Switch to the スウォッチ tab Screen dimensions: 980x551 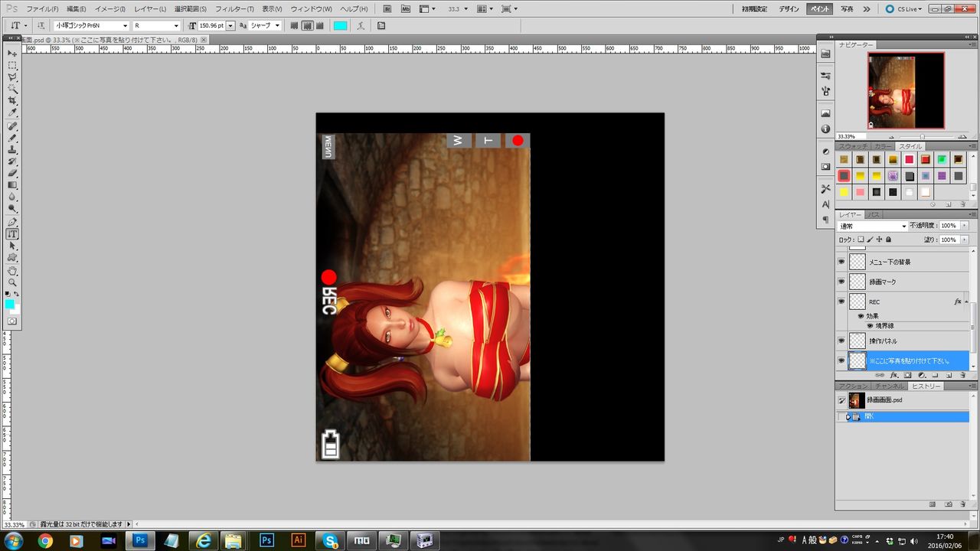click(x=853, y=146)
